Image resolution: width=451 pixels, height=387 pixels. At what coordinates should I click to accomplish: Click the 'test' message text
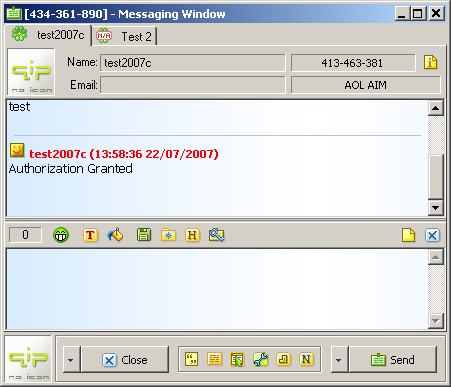[19, 107]
